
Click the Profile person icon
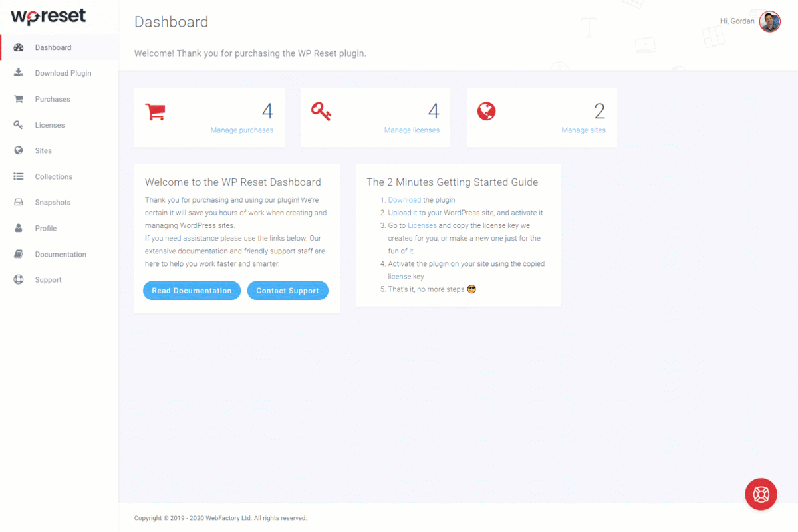(x=19, y=228)
